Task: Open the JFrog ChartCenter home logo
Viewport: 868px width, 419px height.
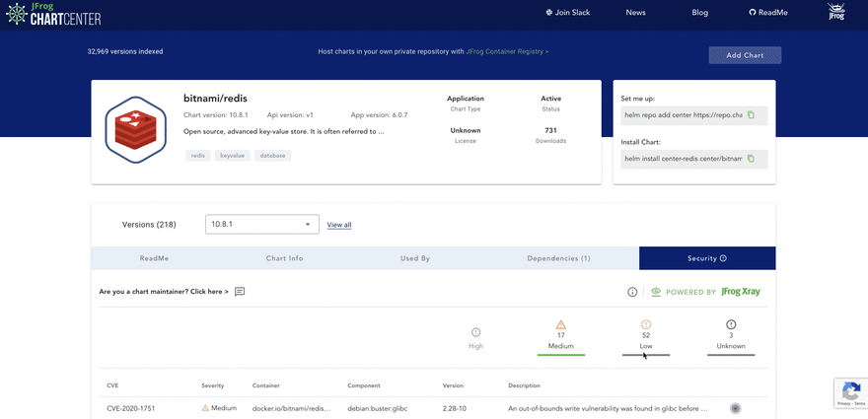Action: pyautogui.click(x=53, y=15)
